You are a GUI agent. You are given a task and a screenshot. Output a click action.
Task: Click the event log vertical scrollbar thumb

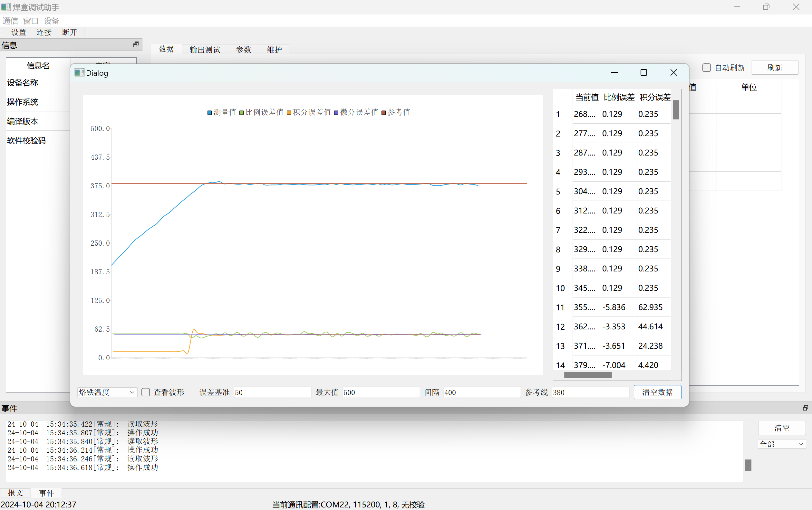click(748, 465)
